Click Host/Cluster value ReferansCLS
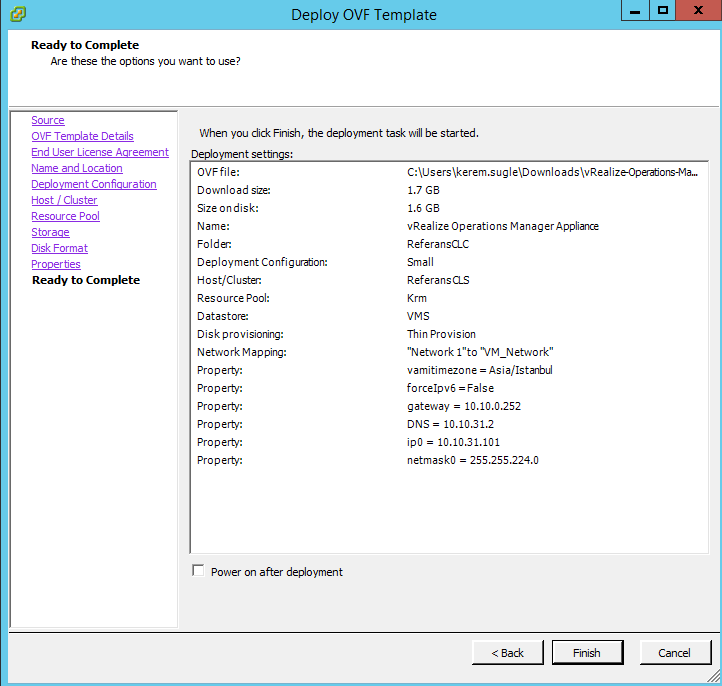This screenshot has height=686, width=722. point(438,280)
